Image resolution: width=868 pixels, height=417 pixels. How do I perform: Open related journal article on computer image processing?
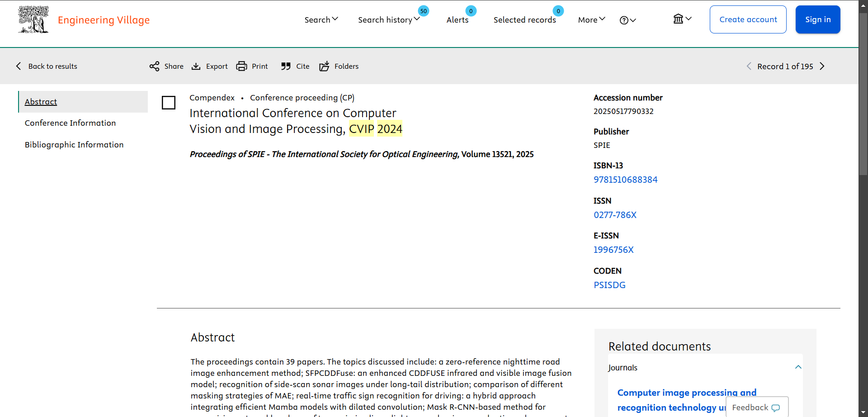tap(687, 400)
